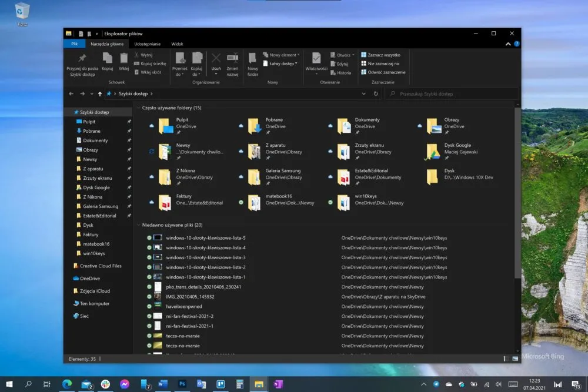Collapse Często używane foldery group

tap(138, 108)
